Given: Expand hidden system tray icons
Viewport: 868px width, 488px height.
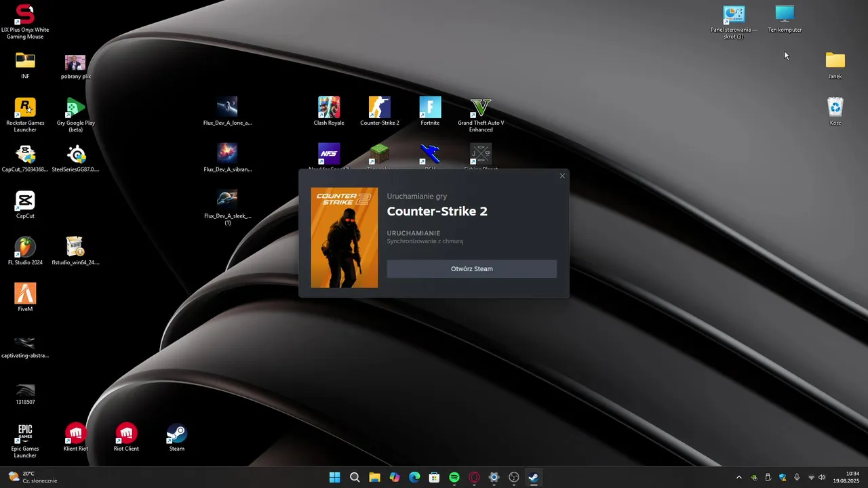Looking at the screenshot, I should coord(739,477).
